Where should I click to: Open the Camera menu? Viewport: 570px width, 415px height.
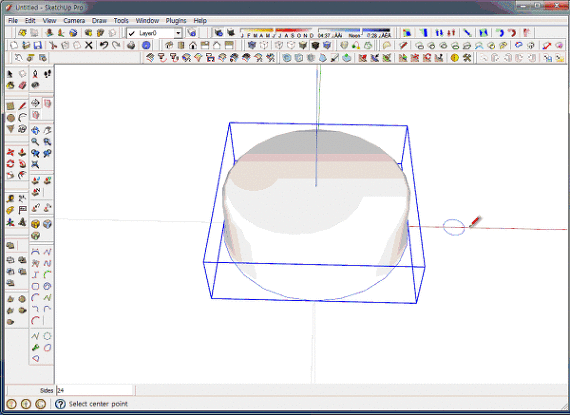tap(74, 21)
